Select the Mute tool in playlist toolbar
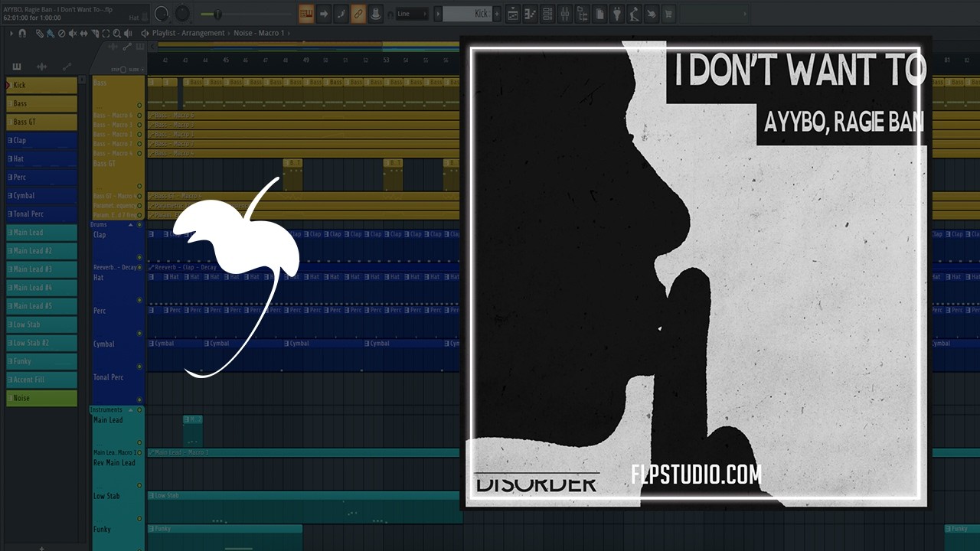This screenshot has height=551, width=980. [x=73, y=34]
